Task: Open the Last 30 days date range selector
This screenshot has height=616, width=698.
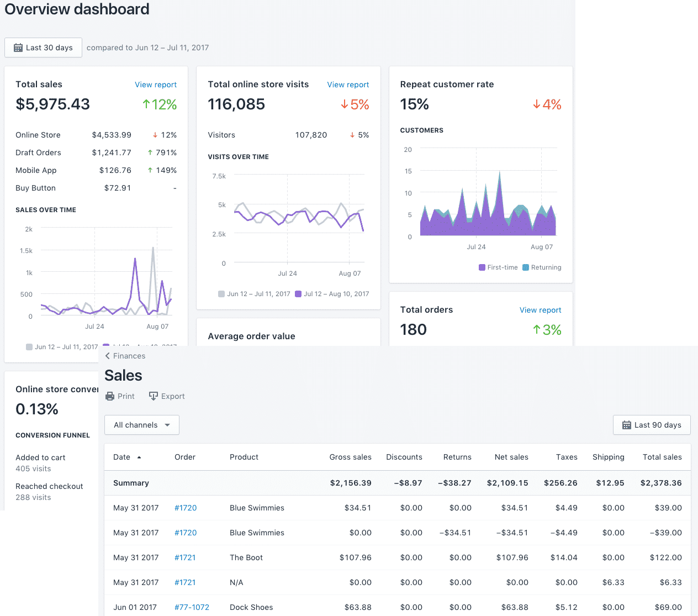Action: pos(43,48)
